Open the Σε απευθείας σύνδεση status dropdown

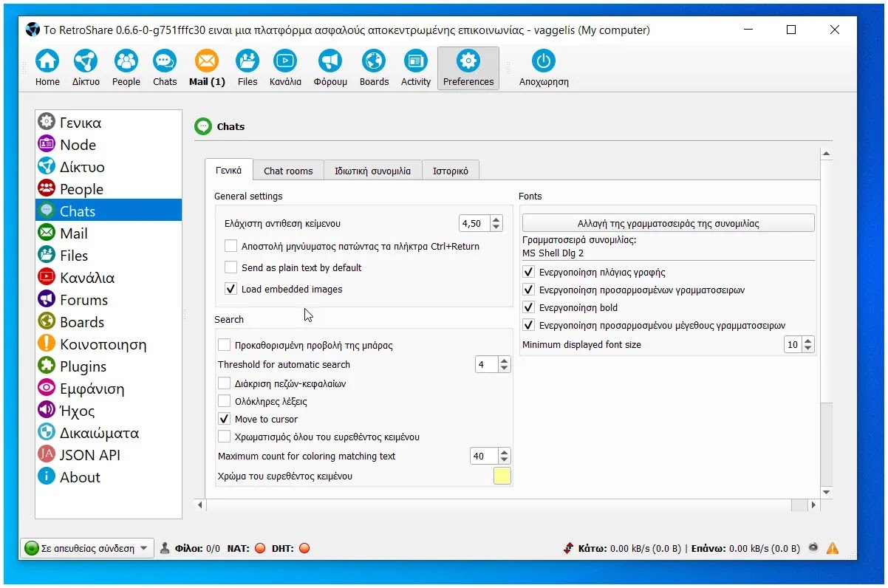coord(86,548)
